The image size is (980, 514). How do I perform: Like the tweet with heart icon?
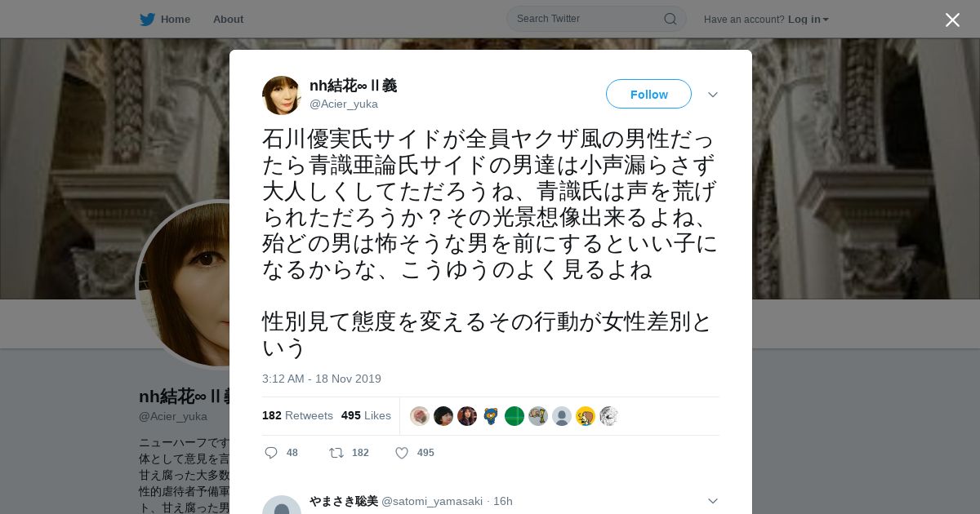tap(402, 453)
